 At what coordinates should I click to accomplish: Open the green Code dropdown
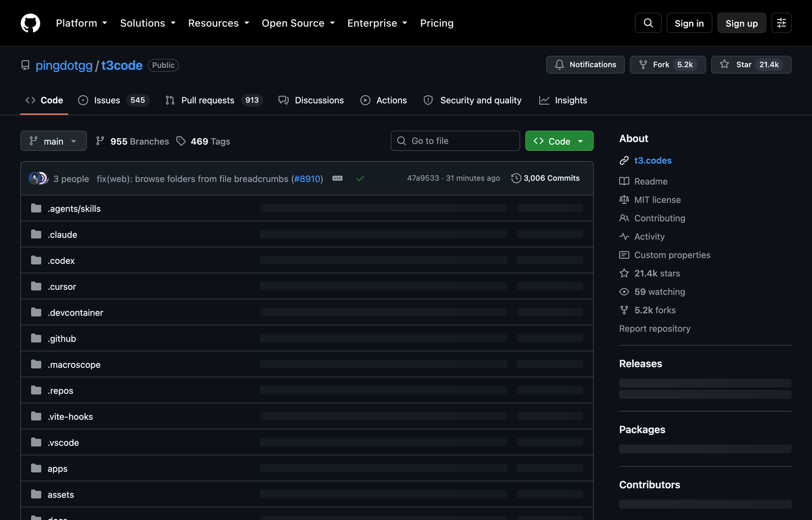point(559,141)
